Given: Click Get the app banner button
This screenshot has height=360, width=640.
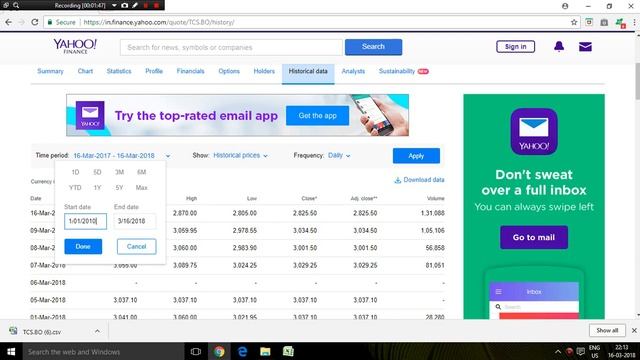Looking at the screenshot, I should pos(318,116).
